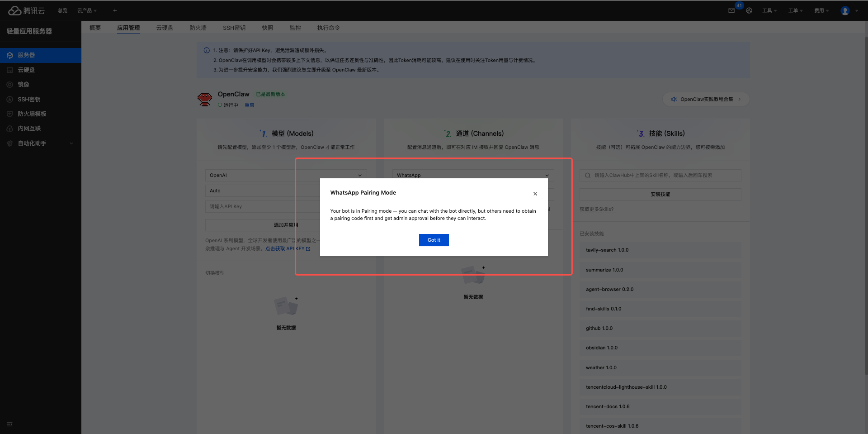
Task: Open the OpenClaw实践教程合集 link
Action: point(706,99)
